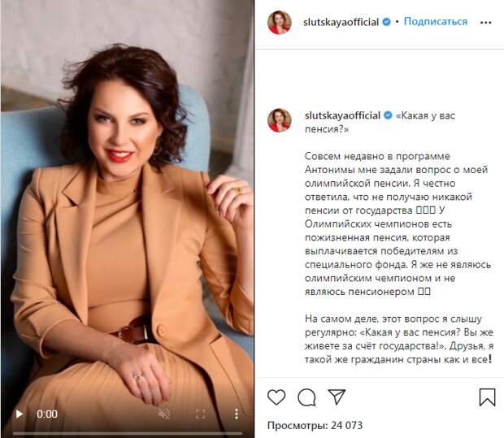Open the three-dot post options menu
Viewport: 504px width, 438px height.
[x=485, y=23]
